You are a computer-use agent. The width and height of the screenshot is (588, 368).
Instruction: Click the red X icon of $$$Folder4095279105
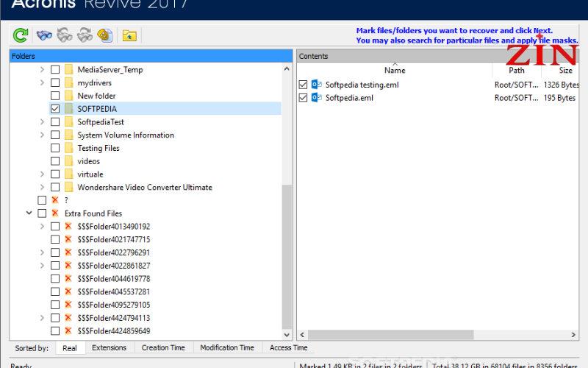click(x=68, y=304)
